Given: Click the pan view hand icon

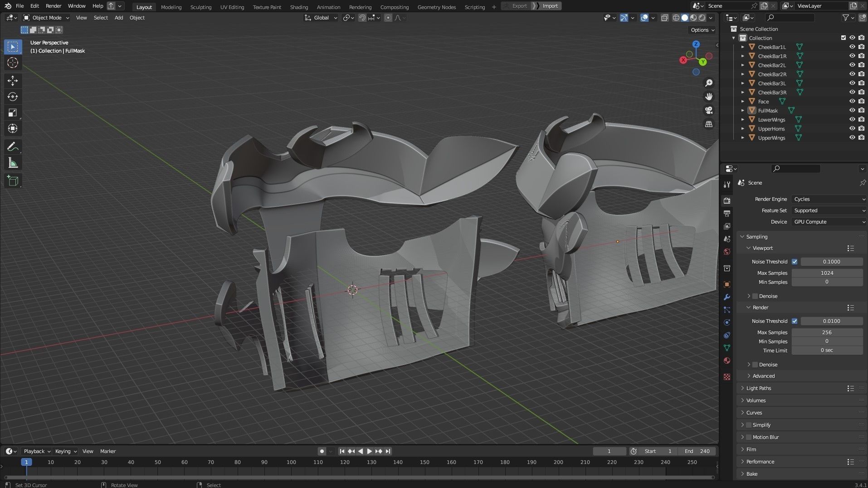Looking at the screenshot, I should coord(708,97).
